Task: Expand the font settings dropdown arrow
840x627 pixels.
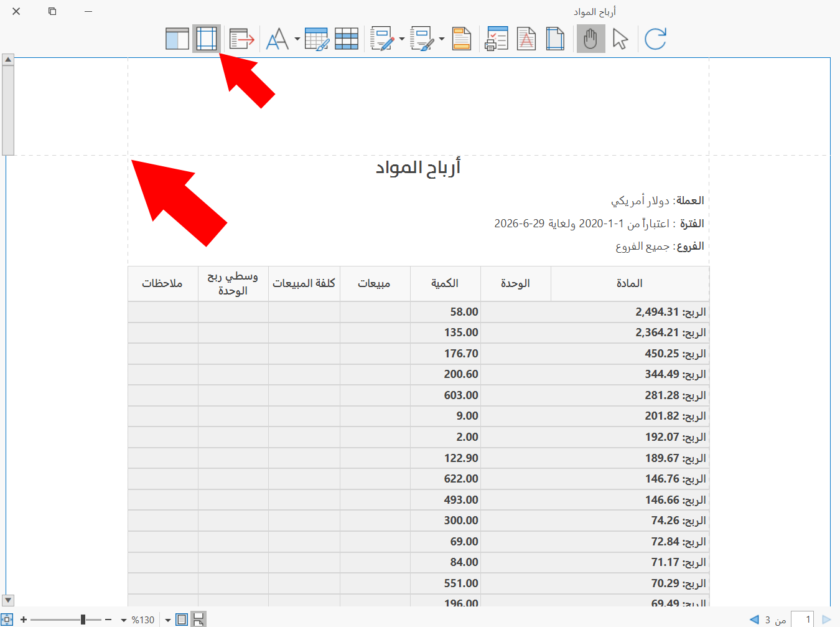Action: coord(297,39)
